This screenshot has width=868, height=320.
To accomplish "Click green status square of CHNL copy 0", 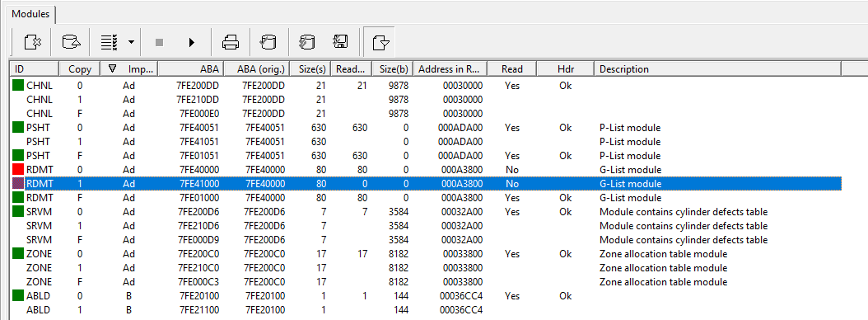I will 18,86.
